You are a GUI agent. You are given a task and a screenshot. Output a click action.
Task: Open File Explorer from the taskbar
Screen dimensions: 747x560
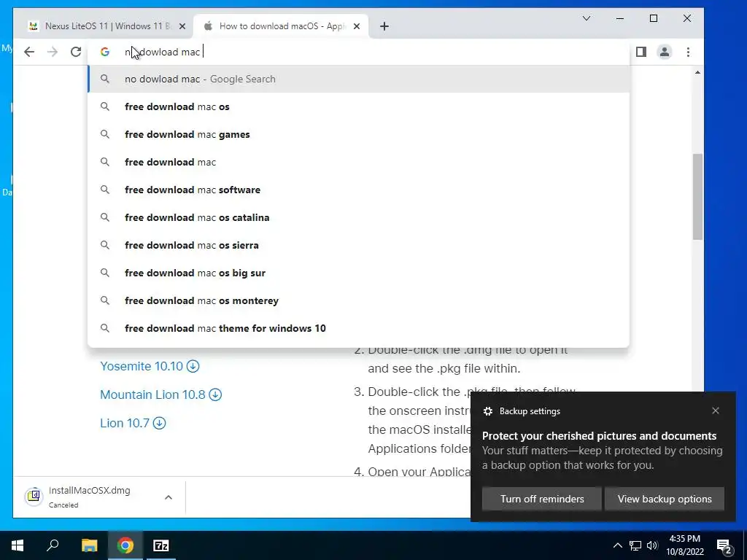[x=89, y=545]
